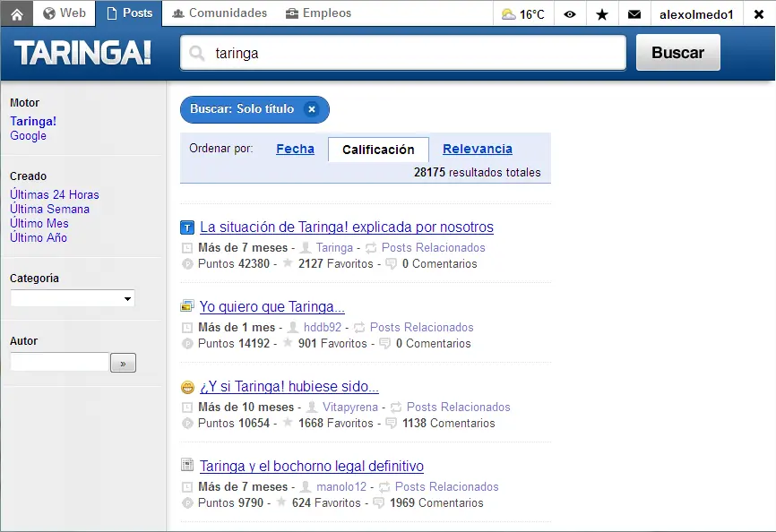Image resolution: width=776 pixels, height=532 pixels.
Task: Click the blue T category icon
Action: (x=187, y=227)
